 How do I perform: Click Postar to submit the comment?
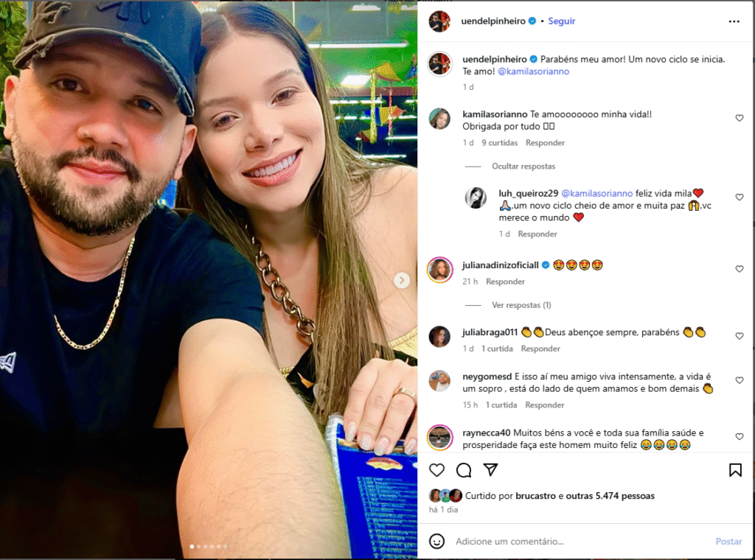coord(728,542)
